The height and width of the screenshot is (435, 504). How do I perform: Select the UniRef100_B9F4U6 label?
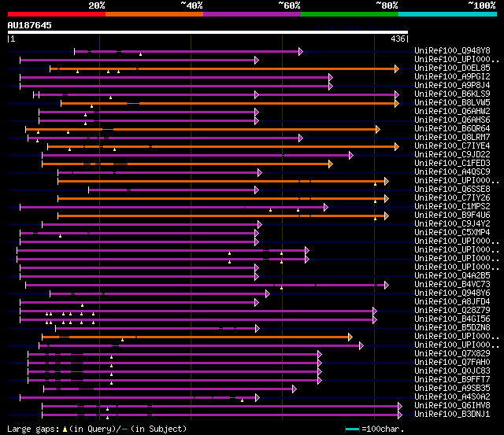point(452,216)
